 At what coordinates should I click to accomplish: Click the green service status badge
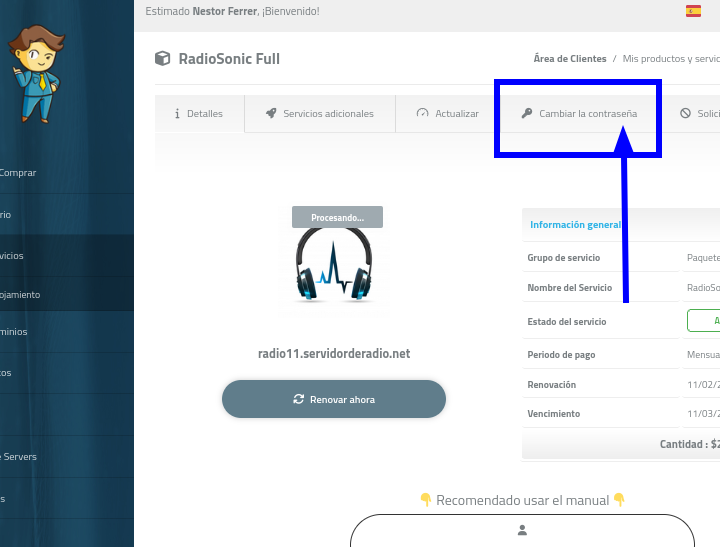pyautogui.click(x=703, y=321)
